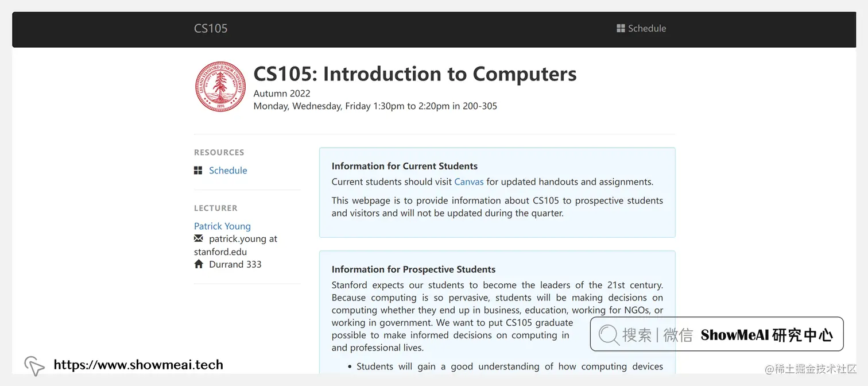This screenshot has height=386, width=868.
Task: Open the Schedule link in the Resources sidebar
Action: tap(228, 170)
